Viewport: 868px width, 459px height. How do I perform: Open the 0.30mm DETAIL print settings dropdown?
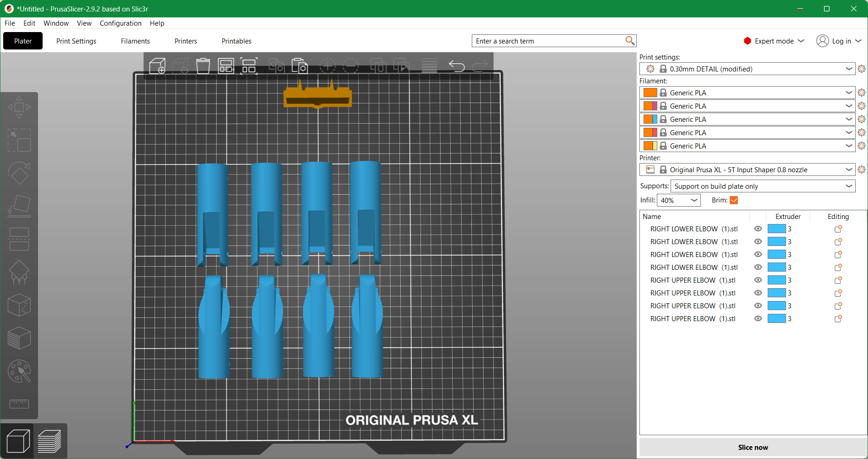(747, 69)
